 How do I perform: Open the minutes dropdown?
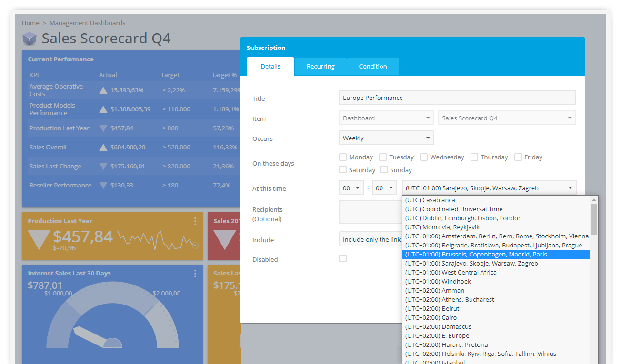384,188
